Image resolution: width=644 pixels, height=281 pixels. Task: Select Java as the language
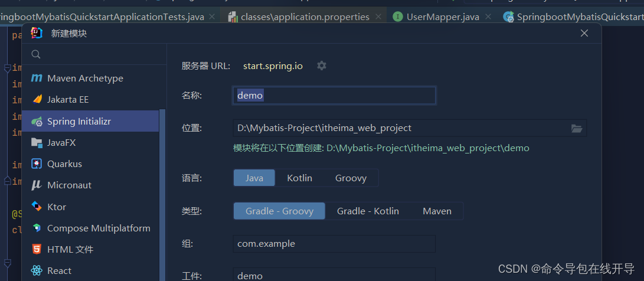click(x=254, y=178)
